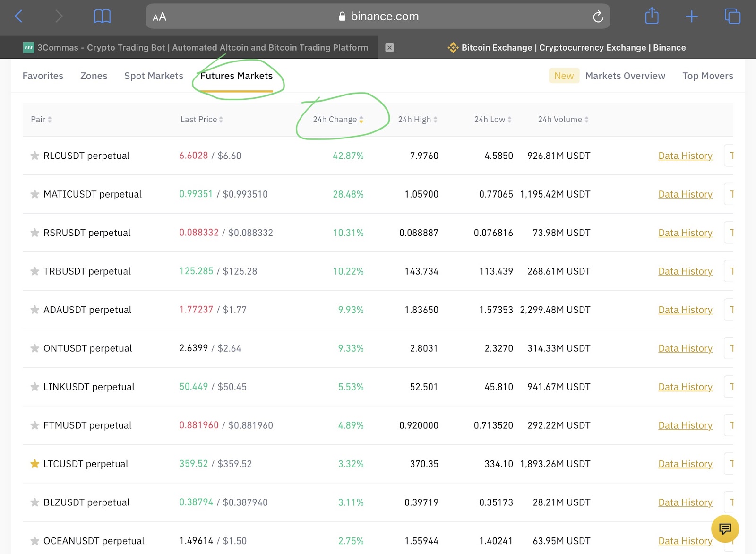Favorite the ONTUSDT perpetual star
756x554 pixels.
34,348
